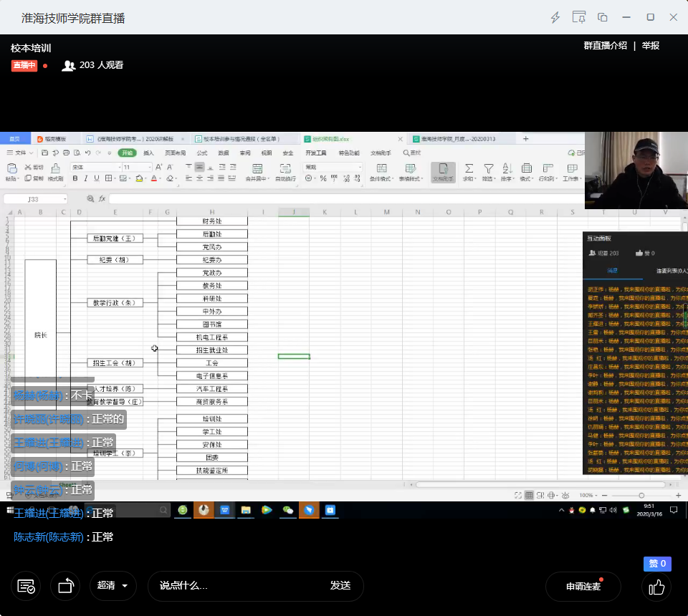Click the 申请连麦 button

click(x=583, y=587)
